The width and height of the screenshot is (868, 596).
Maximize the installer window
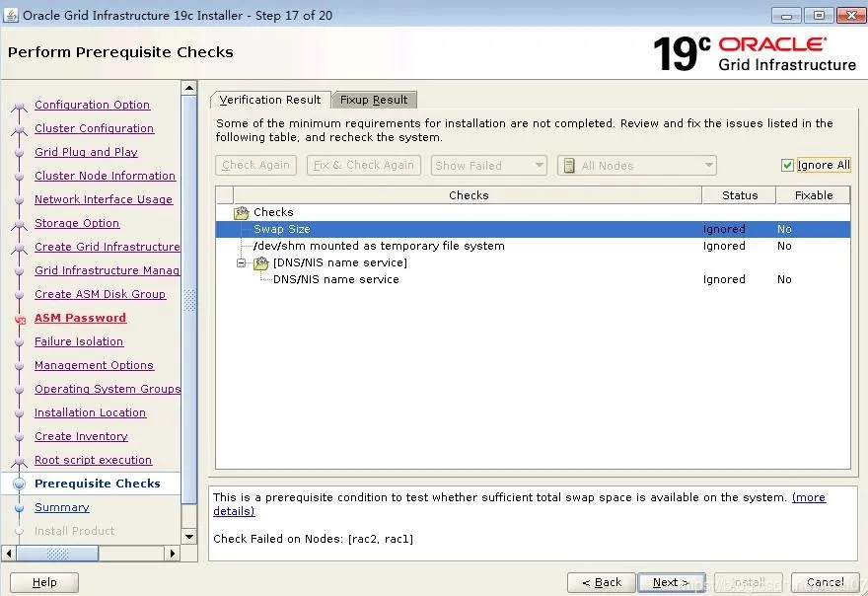point(819,15)
